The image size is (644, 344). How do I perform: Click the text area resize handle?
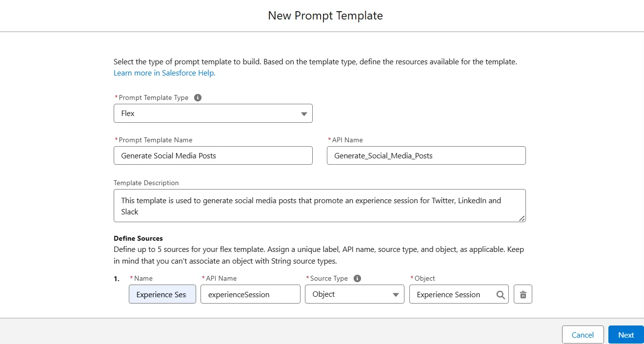point(522,219)
